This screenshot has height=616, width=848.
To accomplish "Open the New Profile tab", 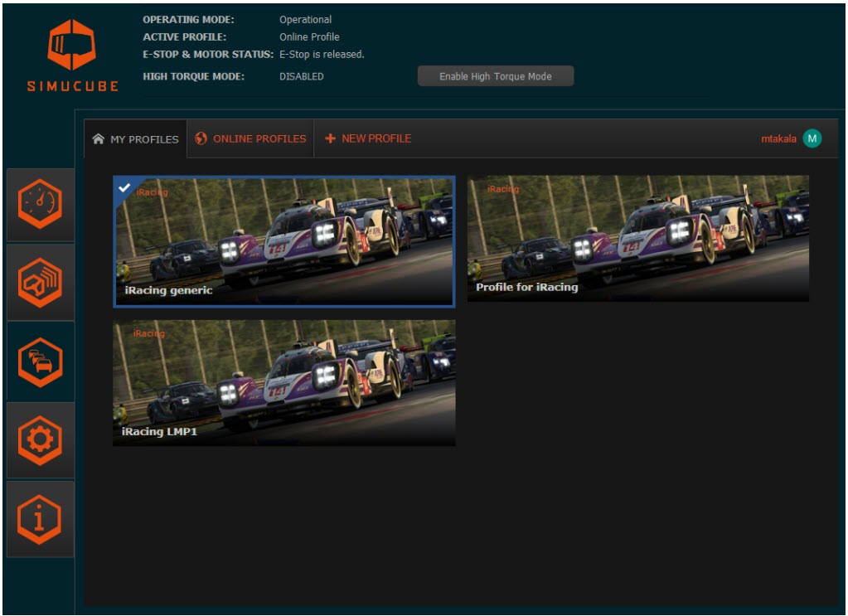I will 368,139.
